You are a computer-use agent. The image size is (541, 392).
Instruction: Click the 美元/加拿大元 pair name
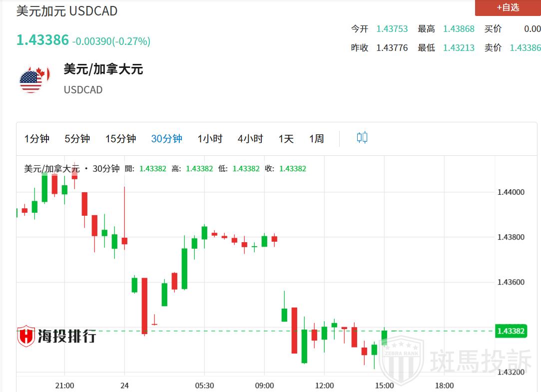(x=103, y=69)
